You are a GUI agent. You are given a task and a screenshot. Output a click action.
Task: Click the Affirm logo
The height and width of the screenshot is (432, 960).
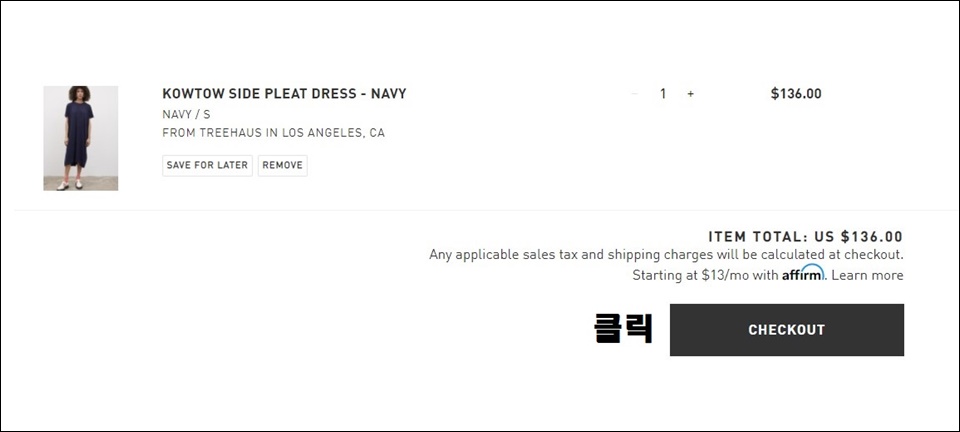pyautogui.click(x=803, y=274)
